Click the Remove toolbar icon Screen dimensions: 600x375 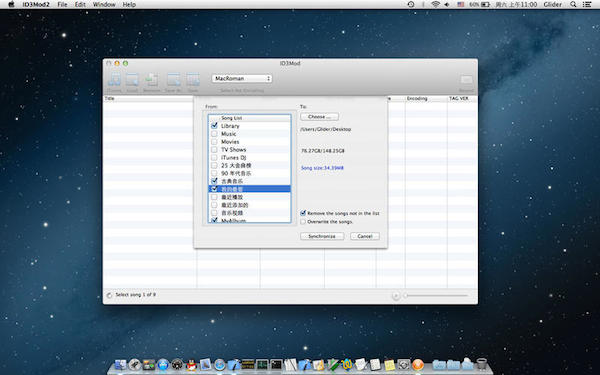152,80
